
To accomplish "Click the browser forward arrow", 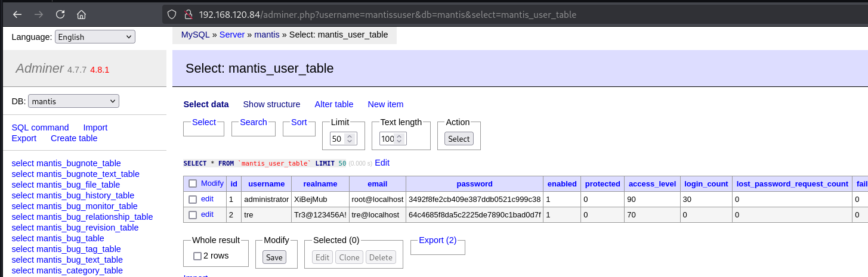I will coord(39,14).
